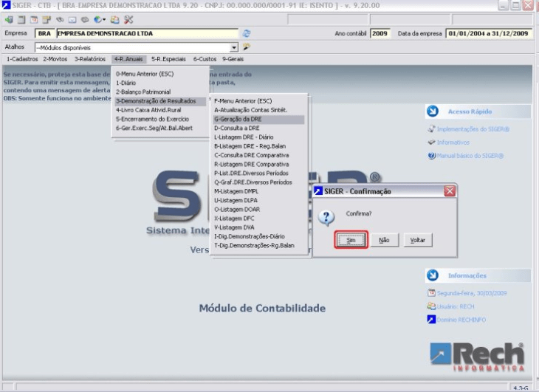This screenshot has height=392, width=539.
Task: Select 6-Ger.Exerc.Seg/At.Bal.Abert entry
Action: tap(160, 128)
